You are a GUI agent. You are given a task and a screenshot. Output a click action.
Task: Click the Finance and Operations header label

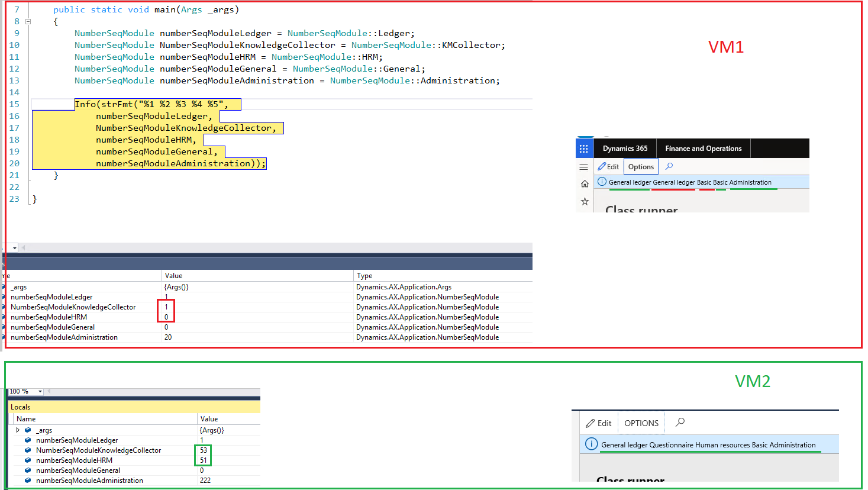[x=703, y=149]
